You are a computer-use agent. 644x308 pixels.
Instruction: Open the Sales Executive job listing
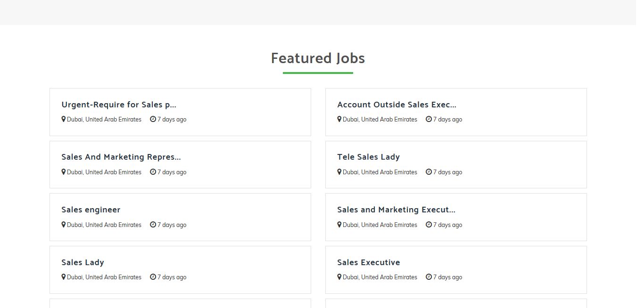click(x=368, y=262)
